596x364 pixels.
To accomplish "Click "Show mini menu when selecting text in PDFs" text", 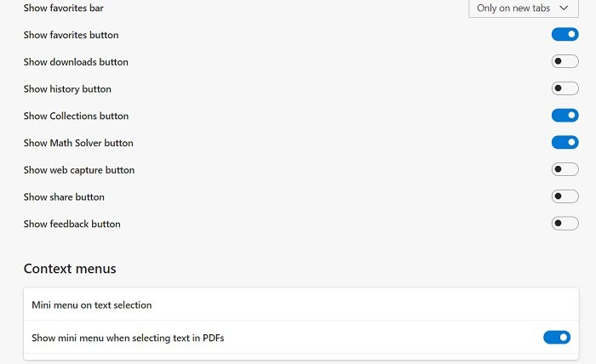I will 128,338.
